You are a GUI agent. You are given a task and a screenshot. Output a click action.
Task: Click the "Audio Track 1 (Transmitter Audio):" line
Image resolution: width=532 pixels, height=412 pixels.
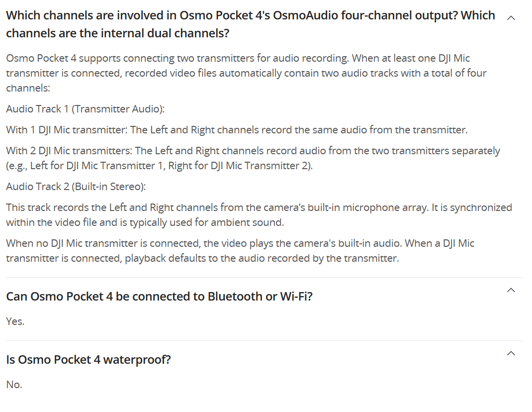[x=85, y=109]
